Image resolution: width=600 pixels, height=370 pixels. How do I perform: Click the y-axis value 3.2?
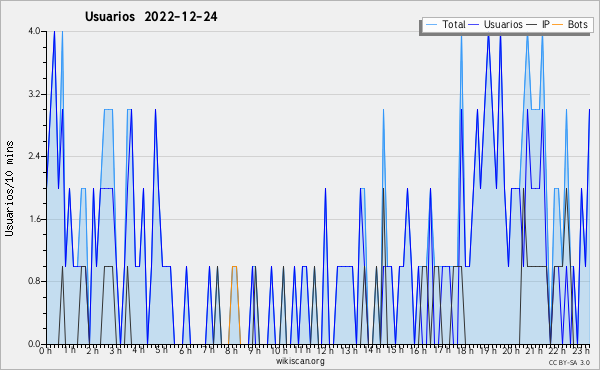(x=34, y=94)
